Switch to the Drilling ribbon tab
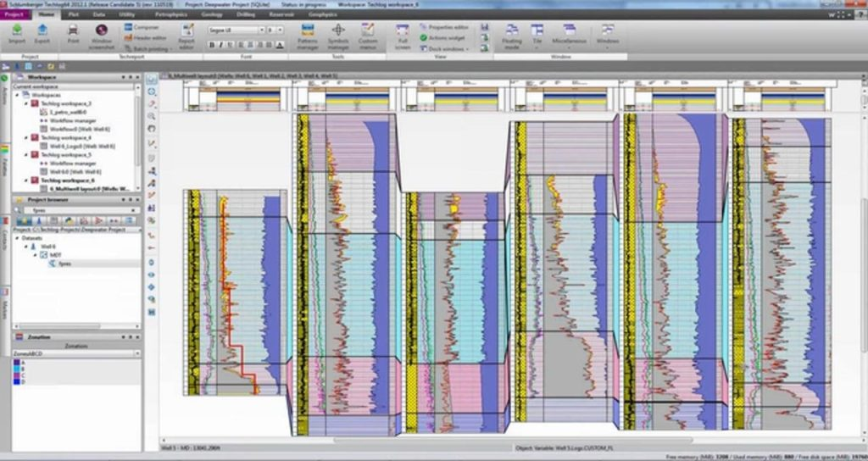This screenshot has height=461, width=868. 246,14
